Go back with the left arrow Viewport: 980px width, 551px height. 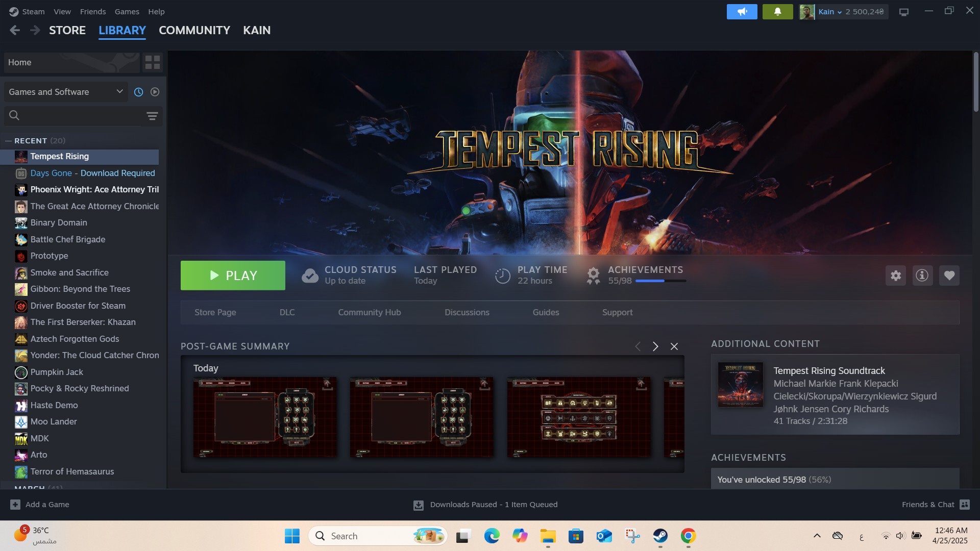click(15, 31)
